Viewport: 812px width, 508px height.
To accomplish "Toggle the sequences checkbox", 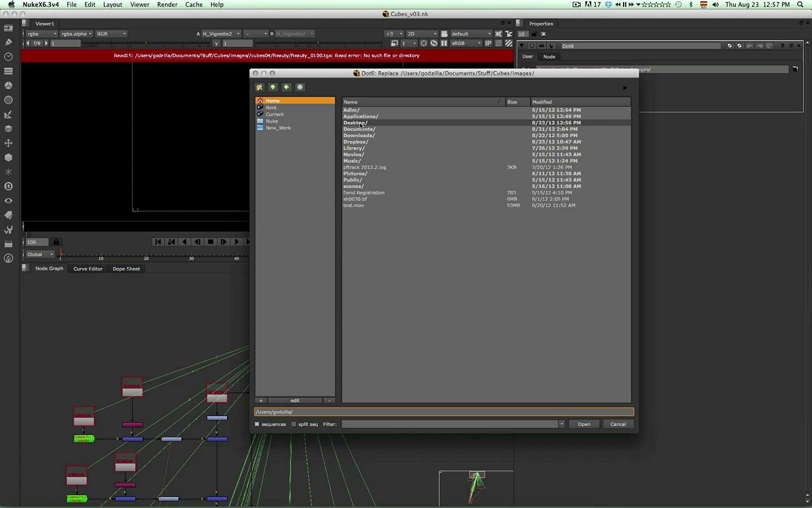I will pos(257,424).
